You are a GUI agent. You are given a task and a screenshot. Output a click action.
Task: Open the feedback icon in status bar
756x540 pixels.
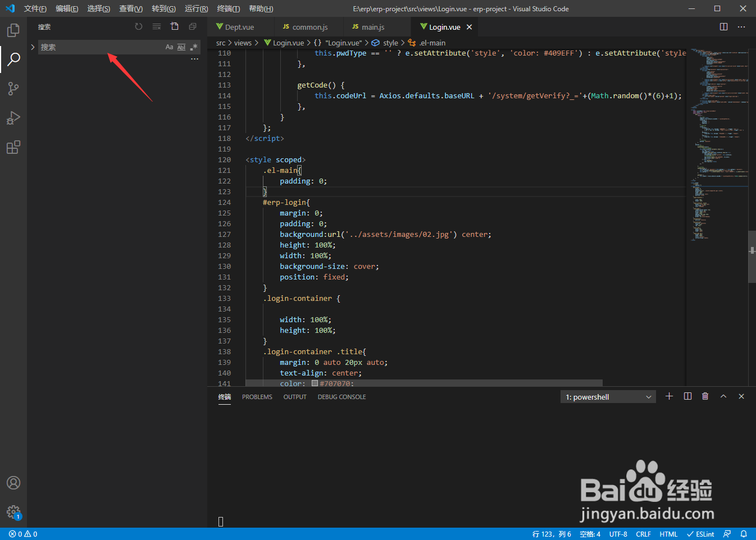727,534
